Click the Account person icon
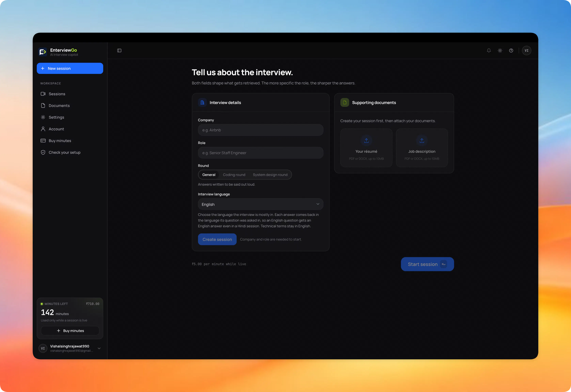The width and height of the screenshot is (571, 392). (43, 129)
